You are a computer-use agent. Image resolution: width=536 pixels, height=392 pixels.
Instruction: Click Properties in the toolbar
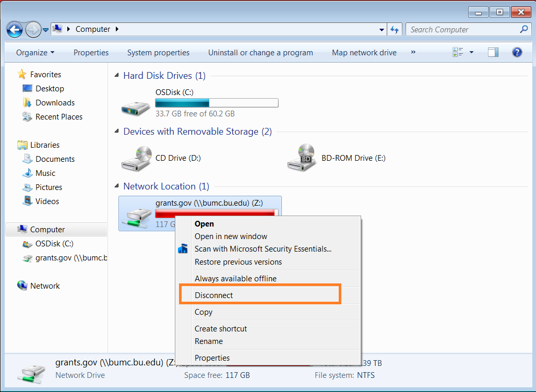[91, 53]
